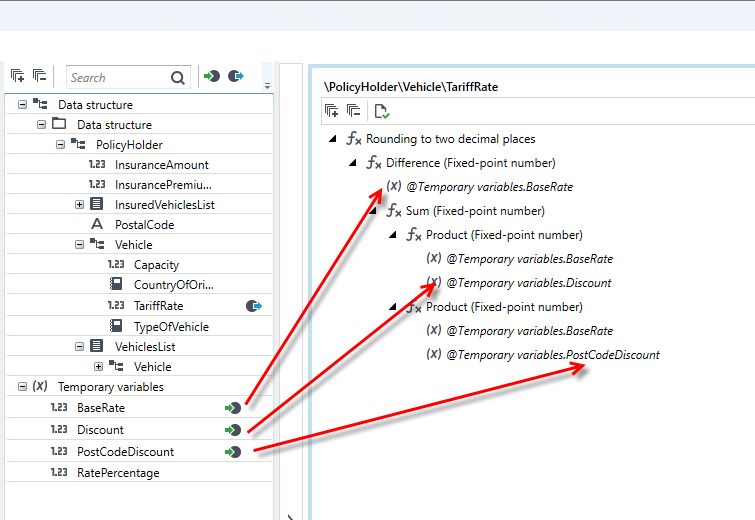Click the search magnifier icon

(x=178, y=78)
